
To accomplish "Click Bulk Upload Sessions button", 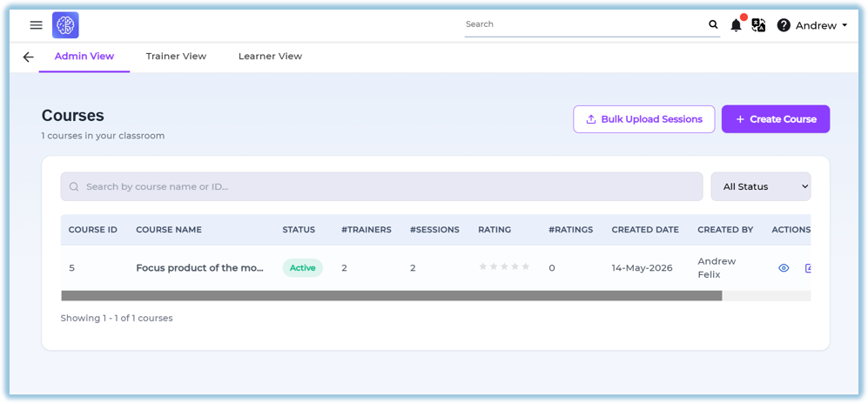I will point(643,119).
